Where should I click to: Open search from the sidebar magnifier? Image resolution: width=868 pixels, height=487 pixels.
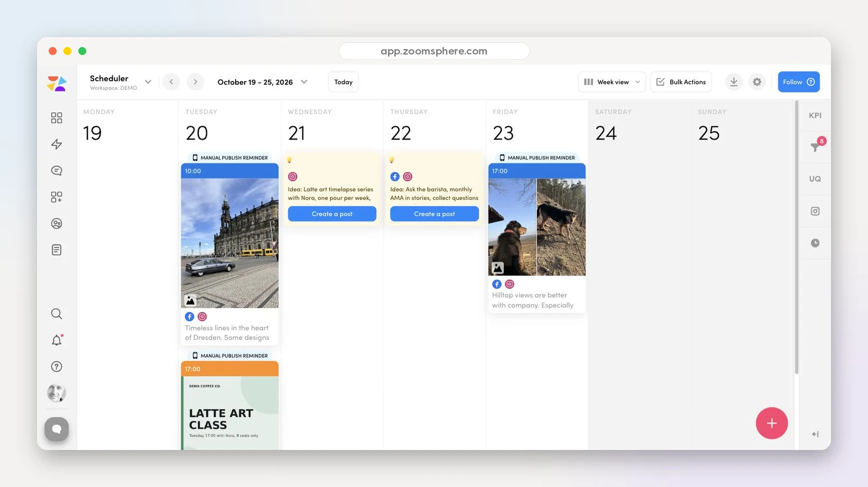pos(57,314)
